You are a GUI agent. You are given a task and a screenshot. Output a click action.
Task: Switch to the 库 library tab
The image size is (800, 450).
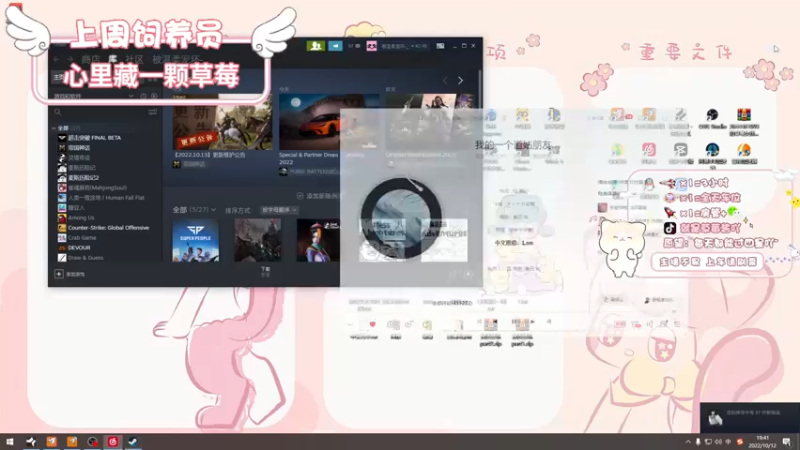click(113, 60)
